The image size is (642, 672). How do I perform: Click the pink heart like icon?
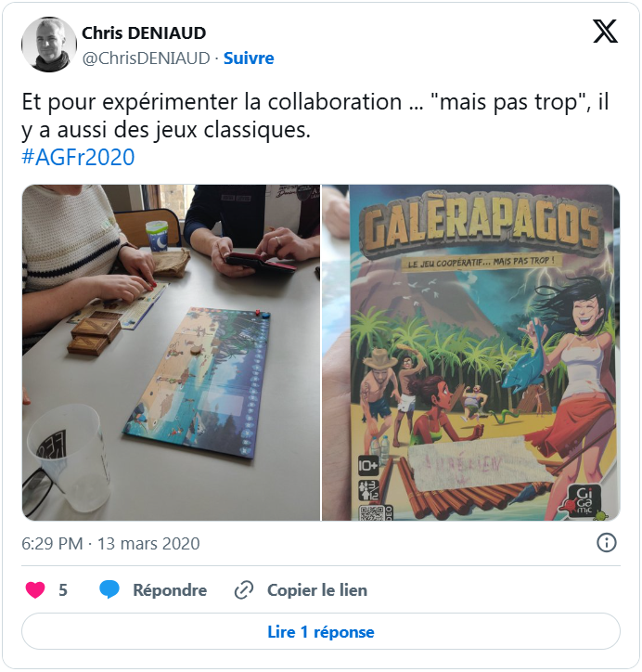35,589
